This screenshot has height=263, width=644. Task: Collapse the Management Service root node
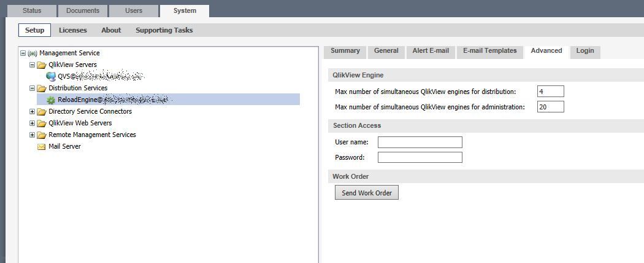coord(23,53)
